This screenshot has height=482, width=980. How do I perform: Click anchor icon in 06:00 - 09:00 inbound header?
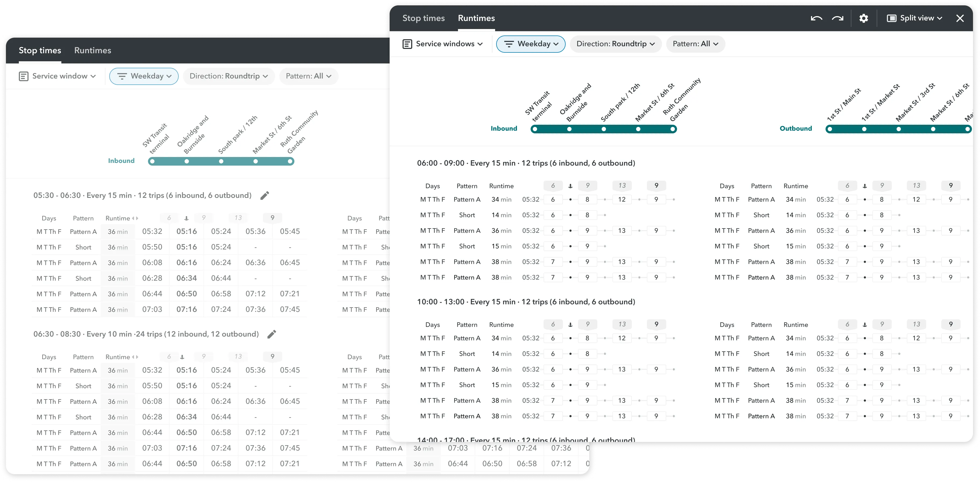click(570, 186)
